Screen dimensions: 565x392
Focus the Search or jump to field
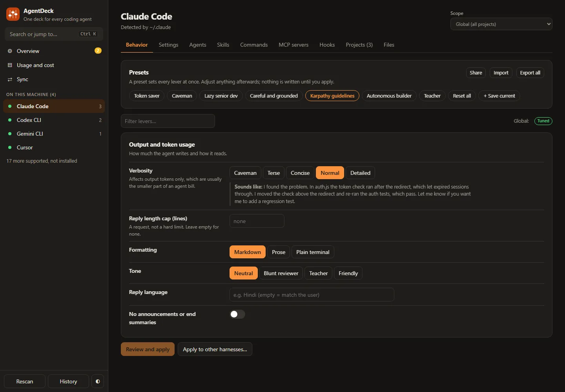[x=54, y=34]
